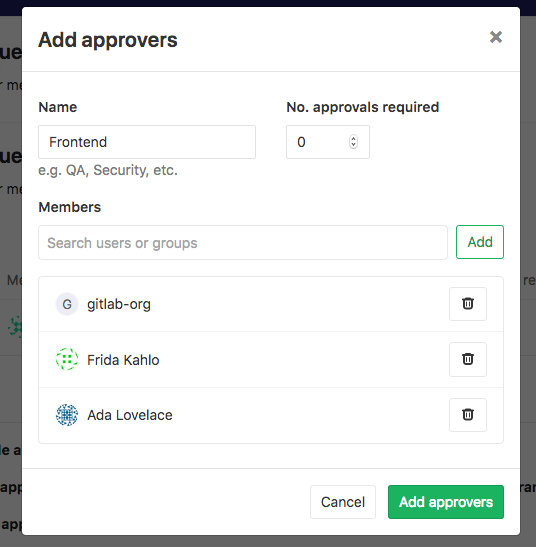536x547 pixels.
Task: Delete Frida Kahlo using the trash icon
Action: click(x=468, y=359)
